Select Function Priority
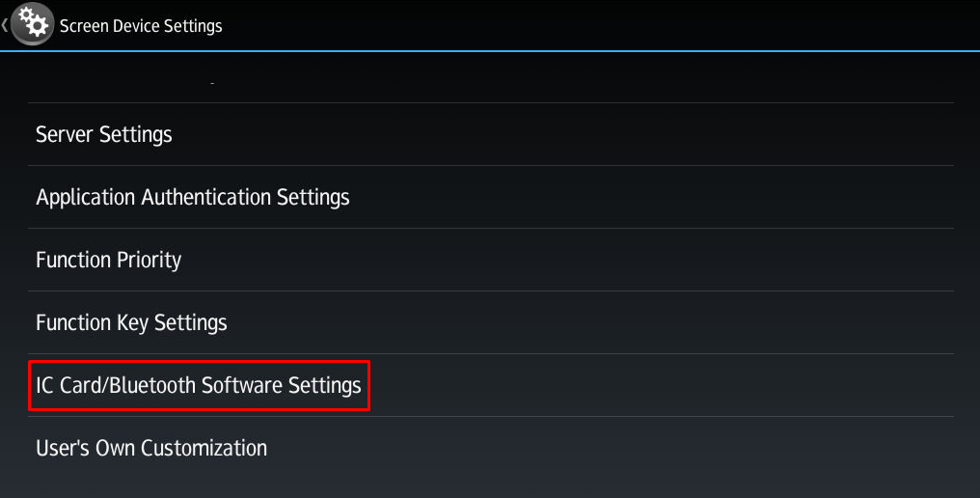Viewport: 980px width, 498px height. point(109,260)
